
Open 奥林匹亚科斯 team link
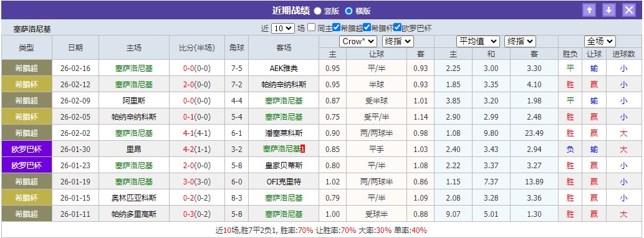134,198
